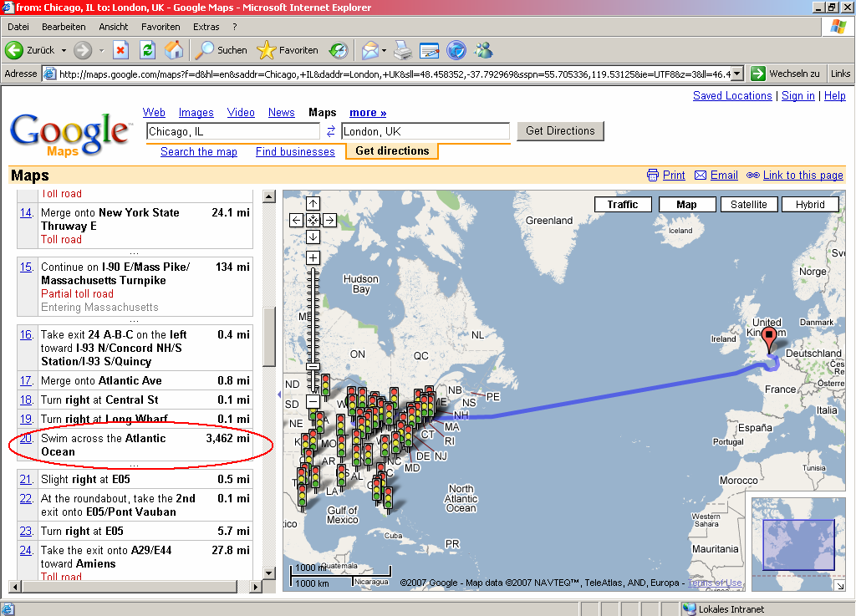Switch to Hybrid view
Image resolution: width=856 pixels, height=616 pixels.
click(810, 205)
